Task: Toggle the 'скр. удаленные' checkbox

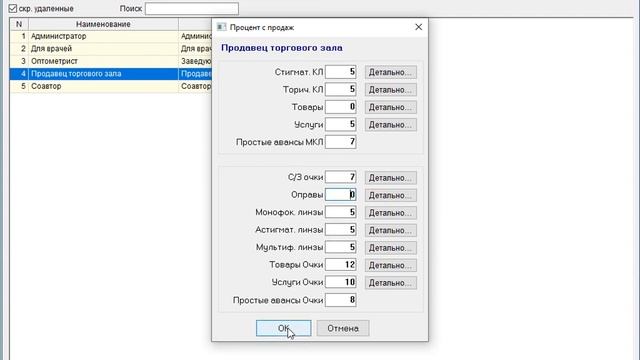Action: [13, 8]
